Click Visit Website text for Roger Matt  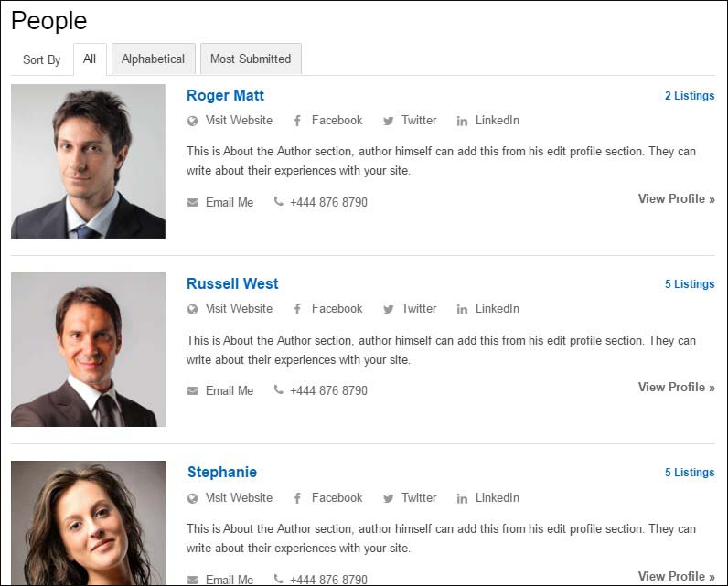point(239,120)
